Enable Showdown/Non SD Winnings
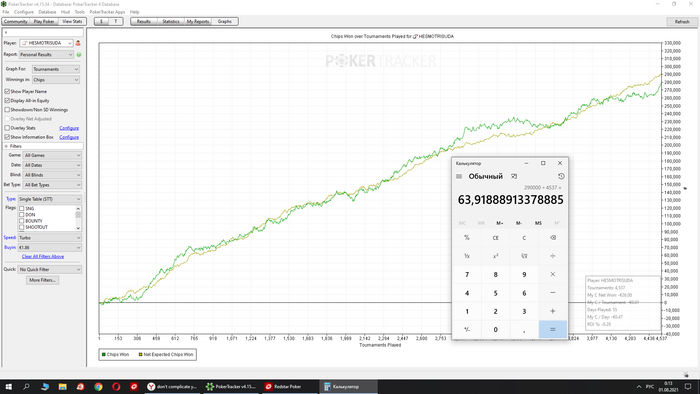 click(x=7, y=109)
